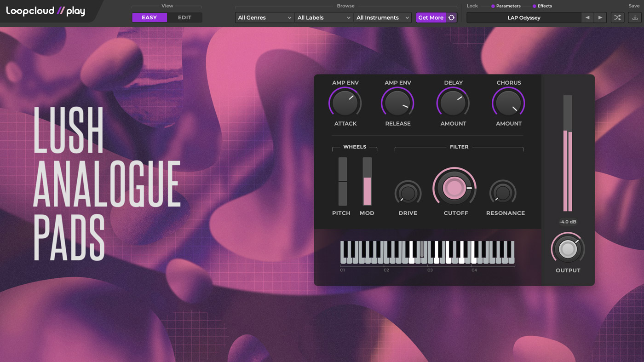644x362 pixels.
Task: Click the Get More button
Action: [x=431, y=17]
